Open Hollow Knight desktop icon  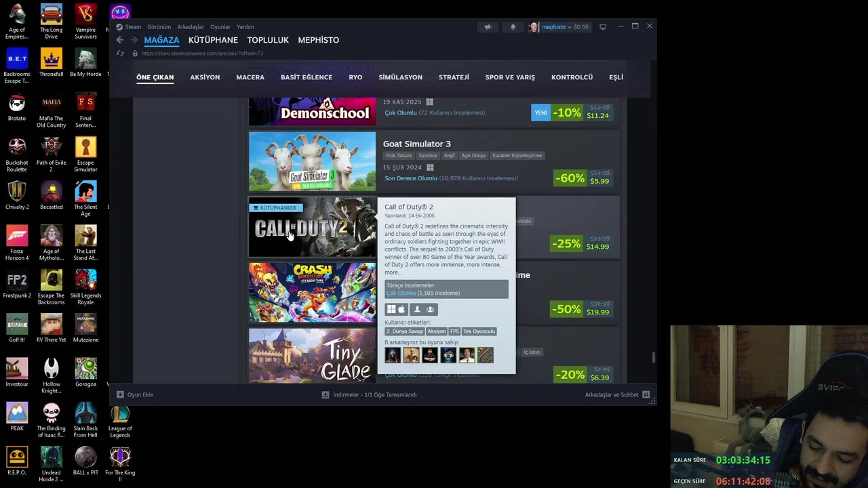tap(51, 376)
